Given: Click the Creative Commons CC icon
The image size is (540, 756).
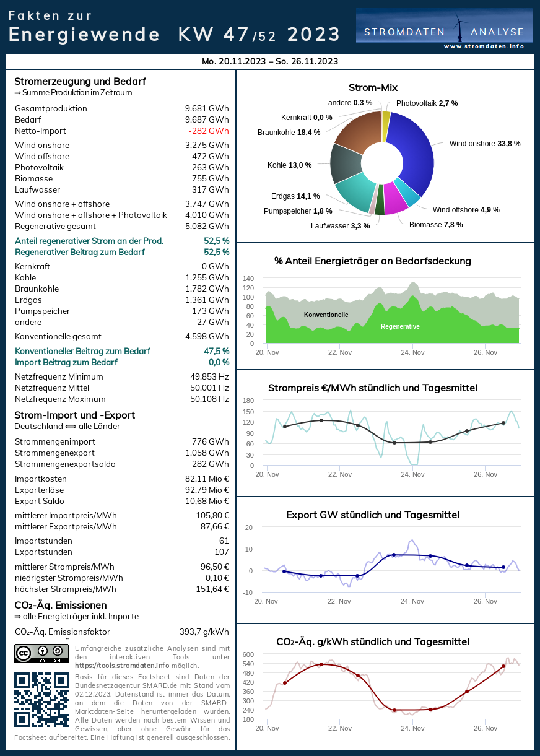Looking at the screenshot, I should tap(24, 653).
